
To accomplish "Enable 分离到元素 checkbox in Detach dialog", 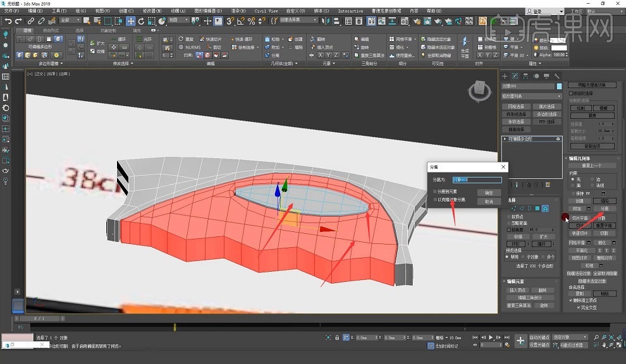I will (435, 191).
